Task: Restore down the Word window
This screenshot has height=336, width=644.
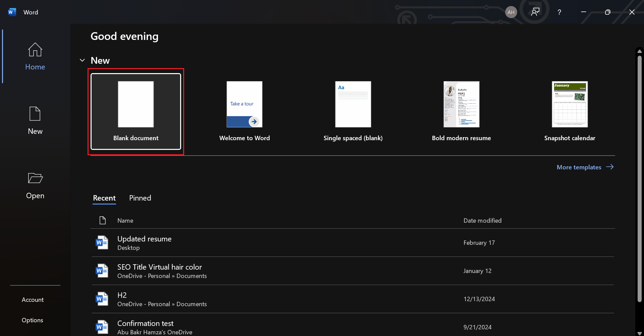Action: tap(607, 12)
